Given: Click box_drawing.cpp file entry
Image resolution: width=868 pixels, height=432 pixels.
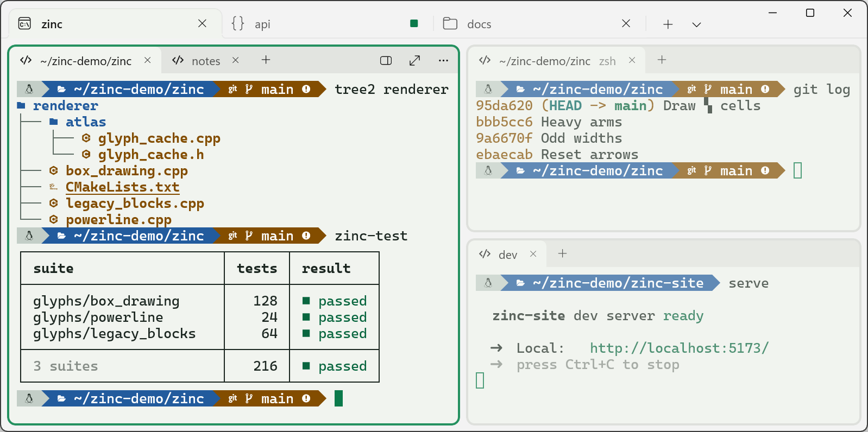Looking at the screenshot, I should (x=127, y=171).
